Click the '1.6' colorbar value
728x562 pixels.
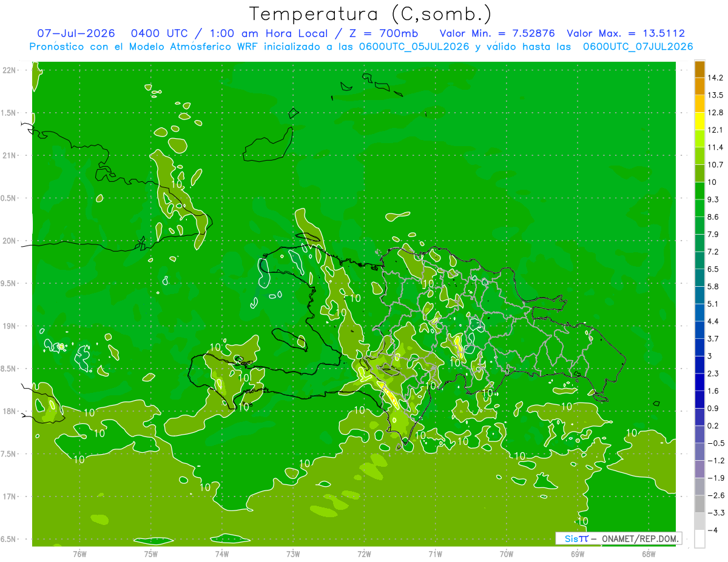click(713, 390)
